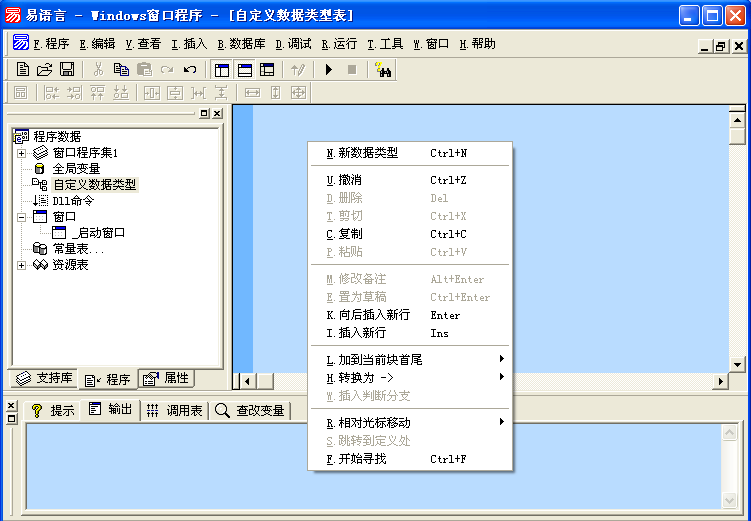Click the center horizontally icon
The width and height of the screenshot is (751, 521).
coord(152,92)
